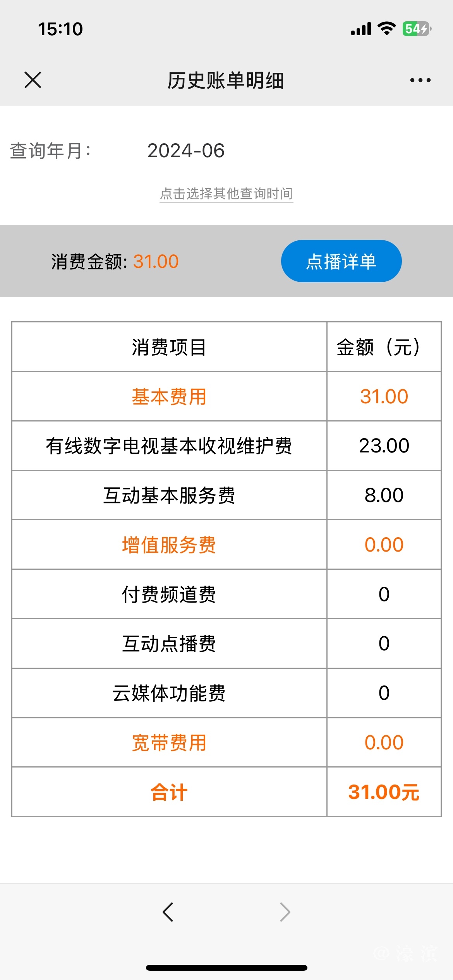Tap the 15:10 clock in status bar
The width and height of the screenshot is (453, 980).
[60, 29]
